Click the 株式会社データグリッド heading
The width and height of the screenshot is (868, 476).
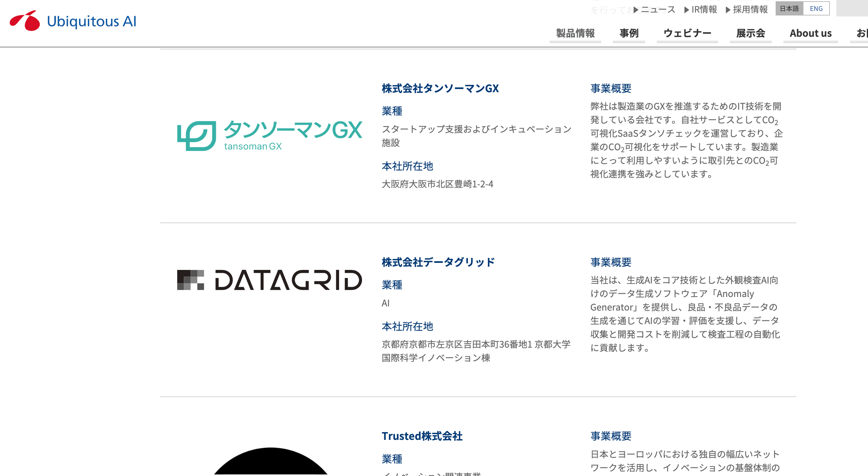[438, 262]
